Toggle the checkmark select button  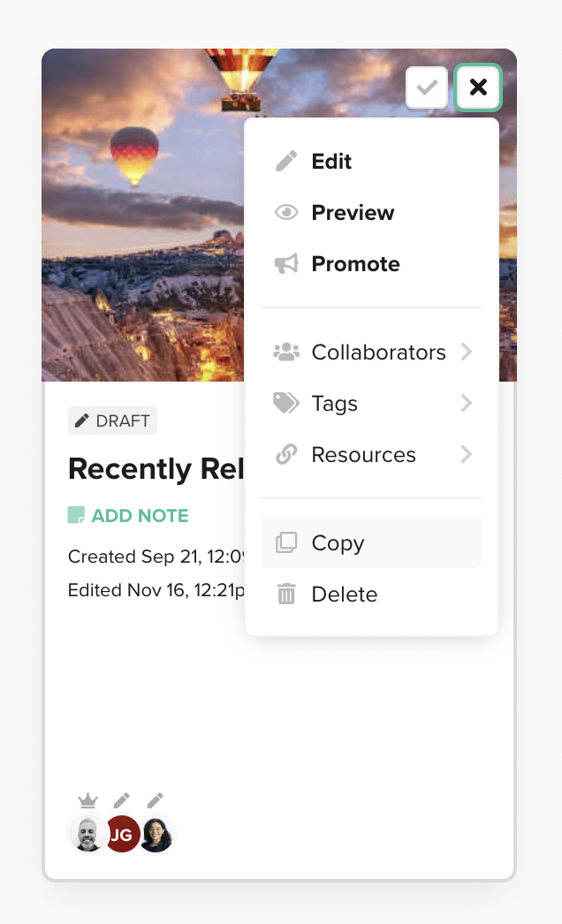pyautogui.click(x=427, y=87)
